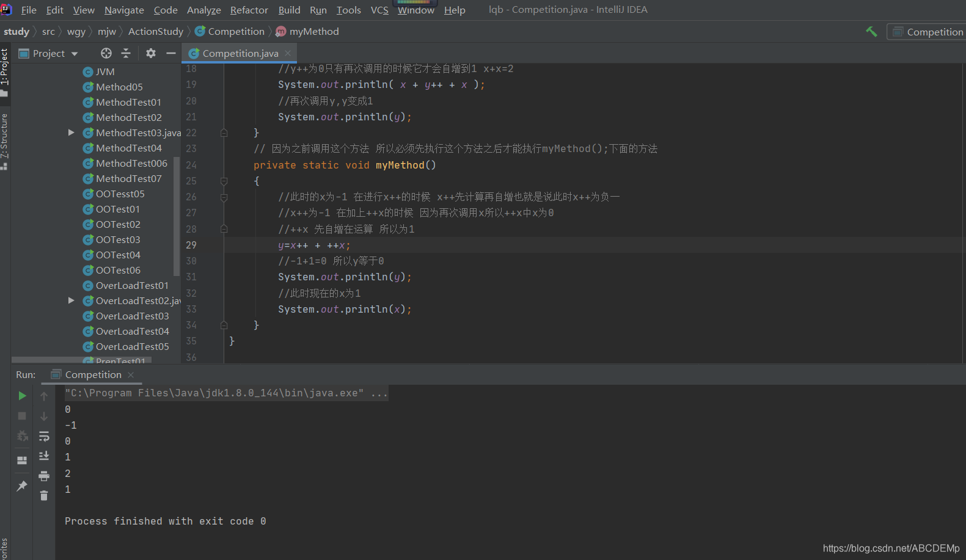Open Project panel settings gear
The image size is (966, 560).
(151, 53)
